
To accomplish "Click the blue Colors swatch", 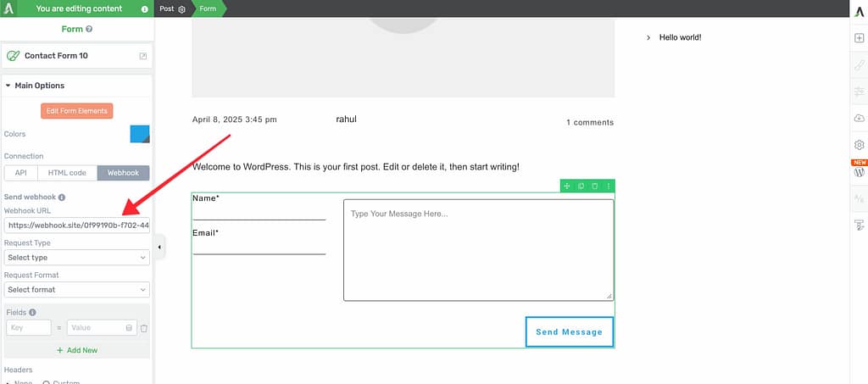I will point(140,134).
